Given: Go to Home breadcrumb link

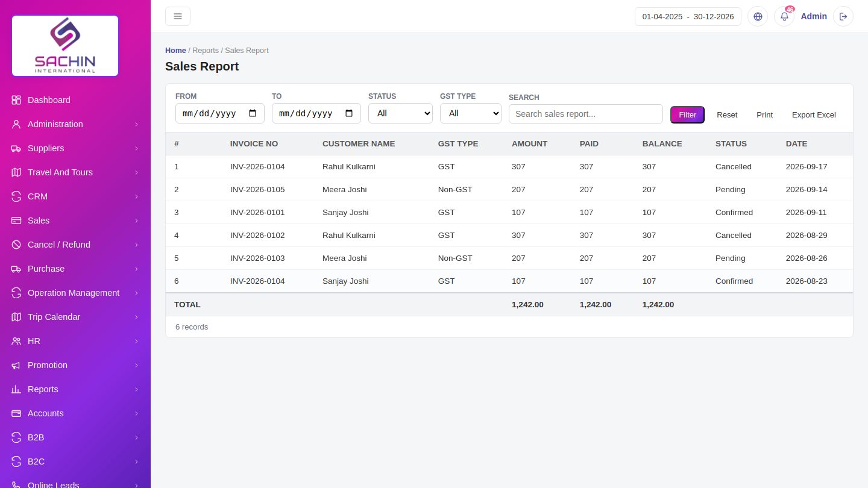Looking at the screenshot, I should click(175, 51).
